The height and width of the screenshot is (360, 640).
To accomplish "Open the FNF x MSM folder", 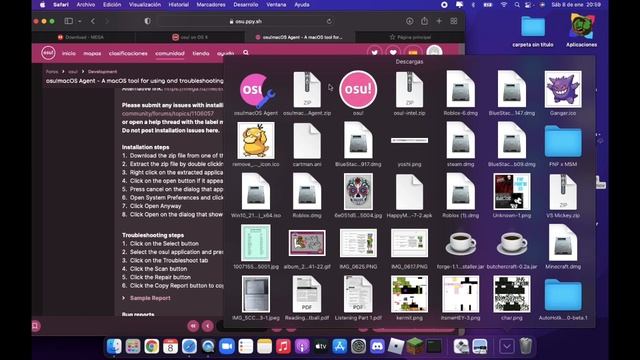I will (x=563, y=141).
